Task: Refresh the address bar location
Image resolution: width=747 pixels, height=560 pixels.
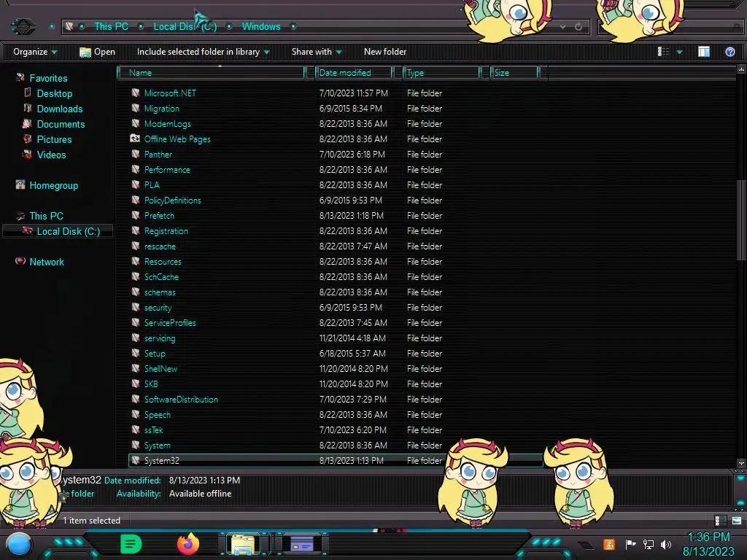Action: [578, 27]
